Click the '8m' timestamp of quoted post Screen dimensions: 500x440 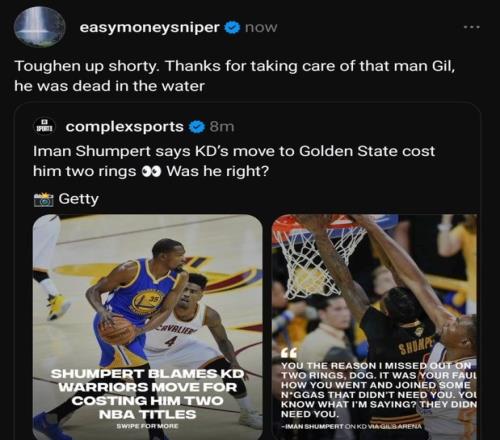[222, 127]
